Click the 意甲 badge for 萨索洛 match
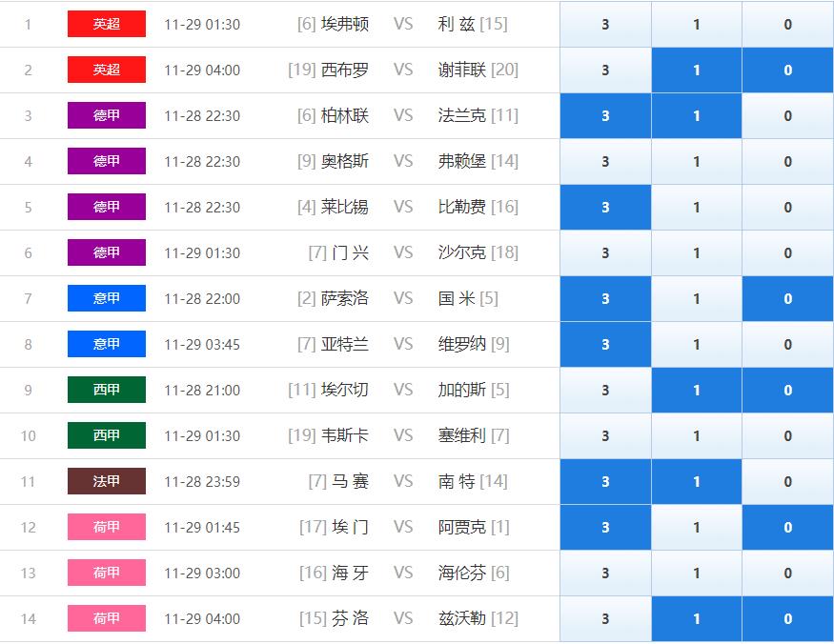Screen dimensions: 834x644 click(107, 298)
